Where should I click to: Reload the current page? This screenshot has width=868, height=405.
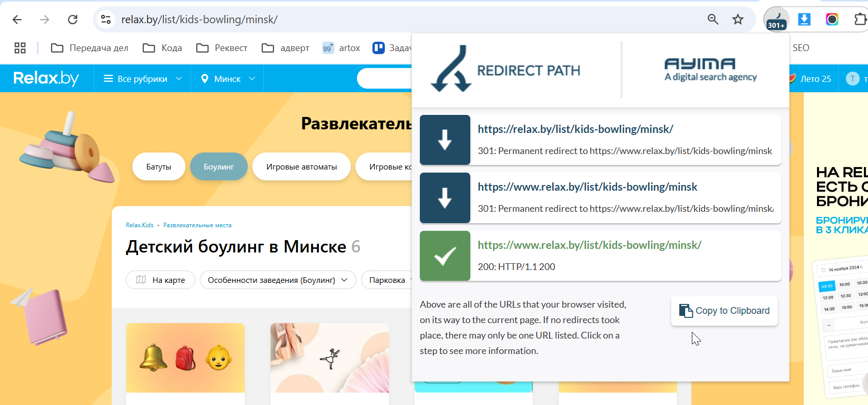[73, 20]
